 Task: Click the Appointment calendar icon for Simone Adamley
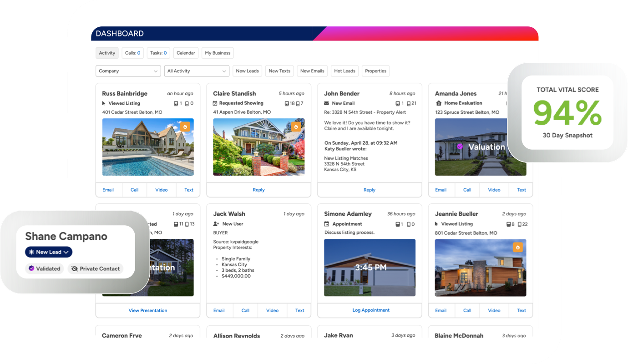327,223
